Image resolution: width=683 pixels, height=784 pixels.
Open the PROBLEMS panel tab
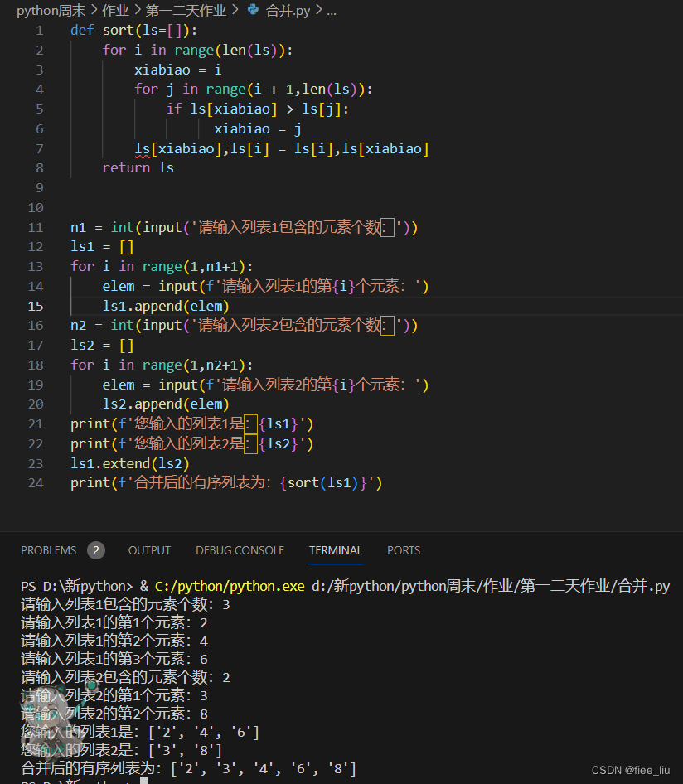(x=49, y=550)
